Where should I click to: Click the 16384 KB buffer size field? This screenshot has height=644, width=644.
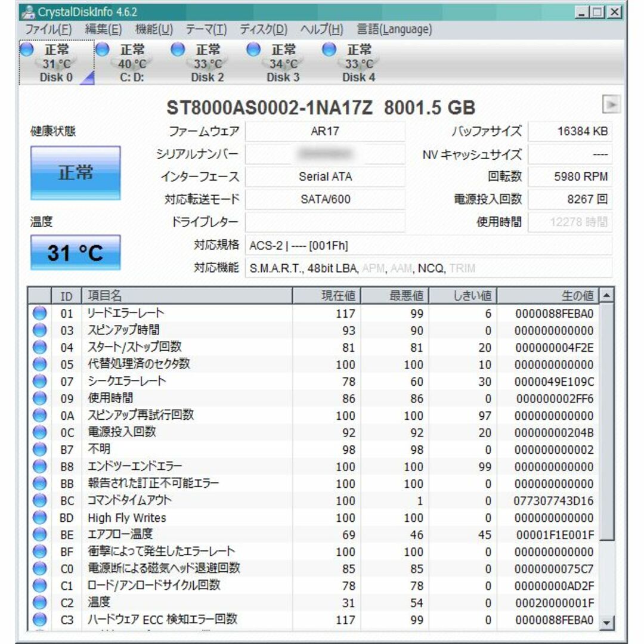pyautogui.click(x=570, y=131)
